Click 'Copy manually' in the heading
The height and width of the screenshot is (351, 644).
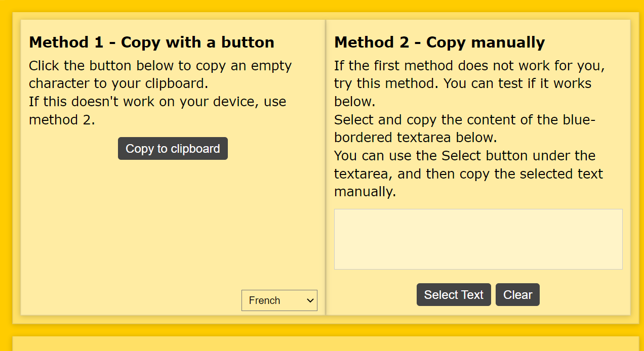point(485,42)
